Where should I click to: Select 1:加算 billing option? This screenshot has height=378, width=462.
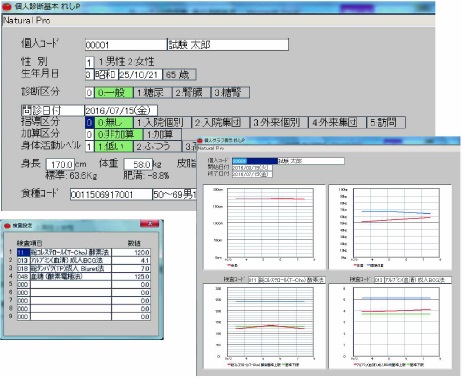[x=162, y=134]
